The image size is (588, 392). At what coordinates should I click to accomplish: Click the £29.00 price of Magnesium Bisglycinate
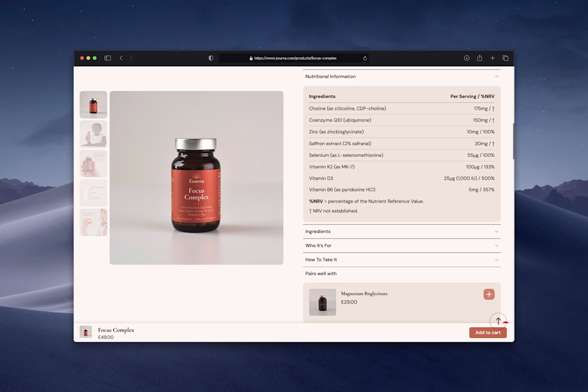pyautogui.click(x=349, y=302)
